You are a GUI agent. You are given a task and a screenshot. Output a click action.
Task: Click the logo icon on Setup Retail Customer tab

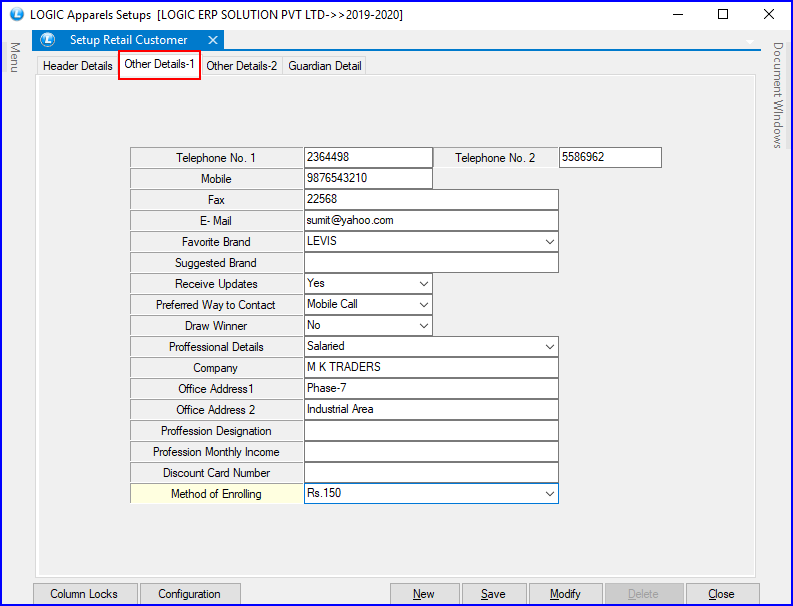coord(48,39)
